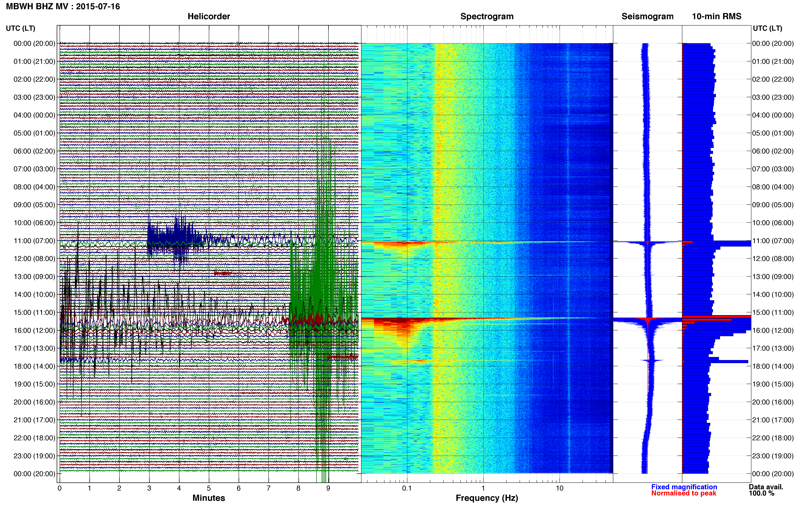Click the left '15:00 (11:00)' time label
The height and width of the screenshot is (508, 812).
coord(34,312)
